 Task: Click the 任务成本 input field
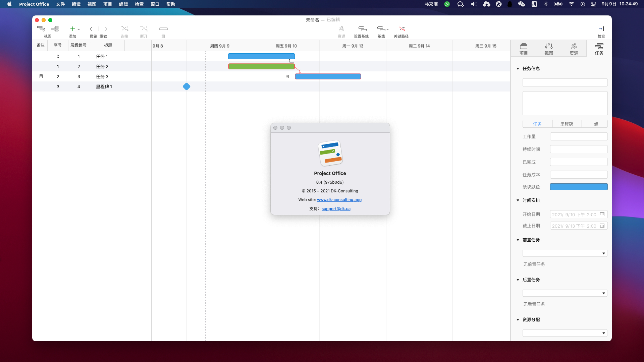579,175
